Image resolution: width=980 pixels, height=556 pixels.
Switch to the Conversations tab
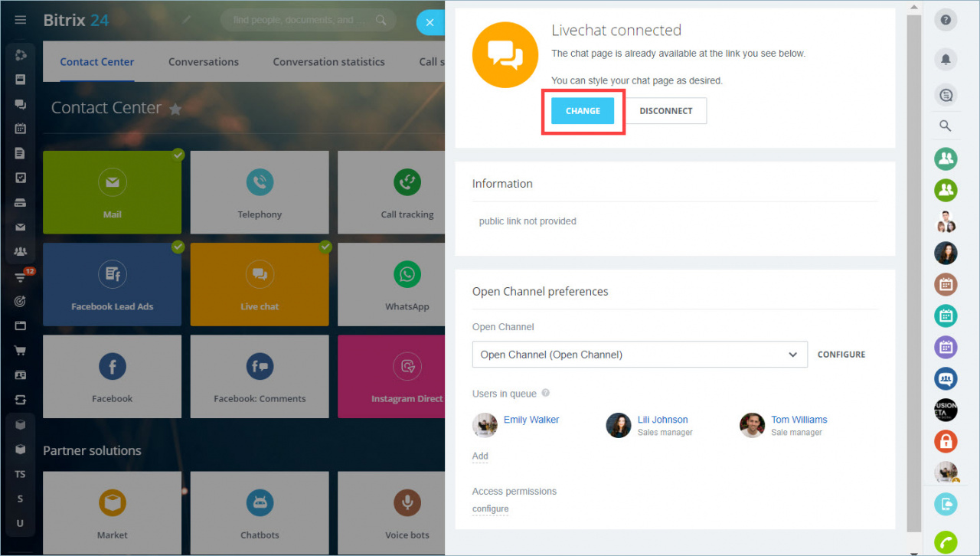coord(204,62)
